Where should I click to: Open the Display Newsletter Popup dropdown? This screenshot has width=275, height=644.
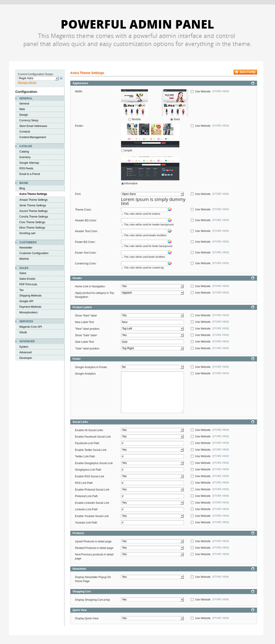152,577
